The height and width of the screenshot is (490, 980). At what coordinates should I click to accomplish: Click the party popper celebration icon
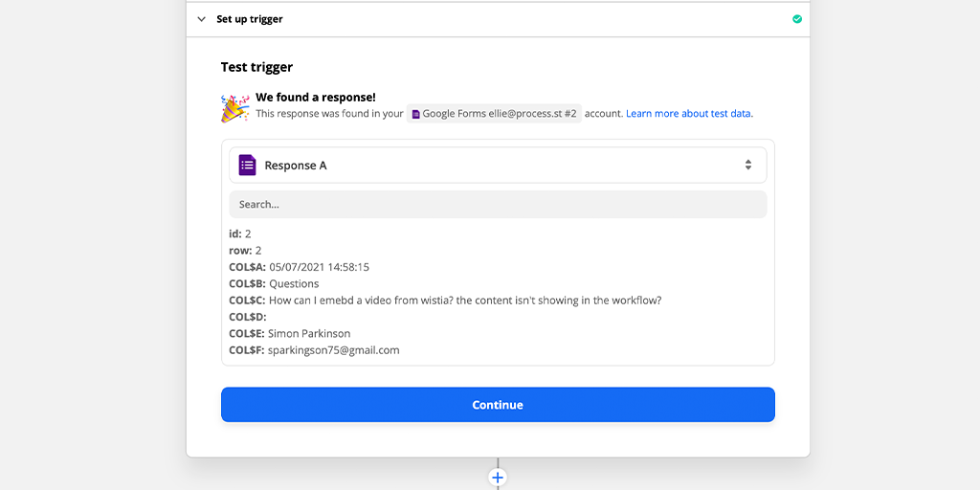point(235,108)
